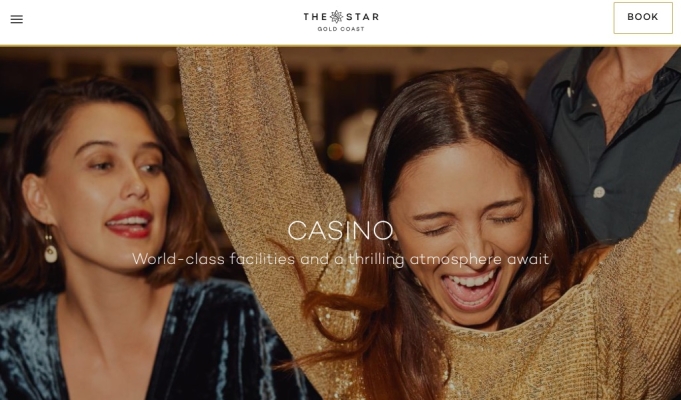Open the hamburger navigation menu

(17, 19)
